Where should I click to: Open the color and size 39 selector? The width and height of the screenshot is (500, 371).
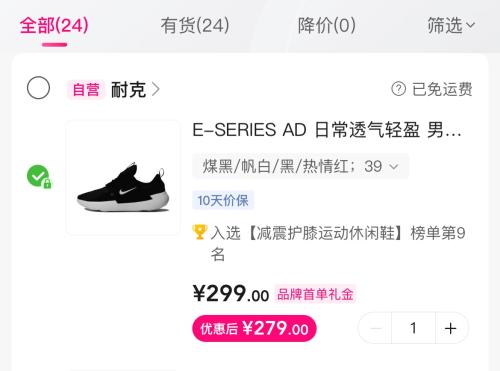pos(300,166)
